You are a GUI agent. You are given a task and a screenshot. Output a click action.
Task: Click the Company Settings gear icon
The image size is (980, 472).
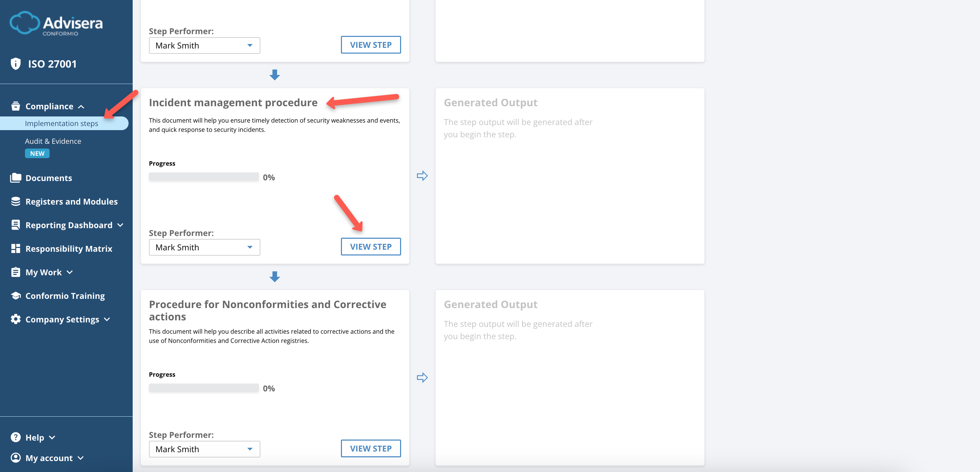(16, 319)
